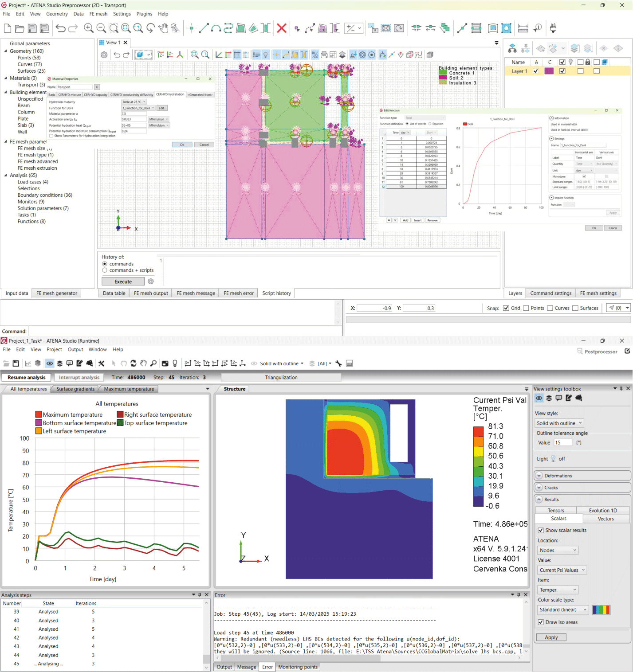Click the red X delete icon
633x672 pixels.
tap(281, 28)
